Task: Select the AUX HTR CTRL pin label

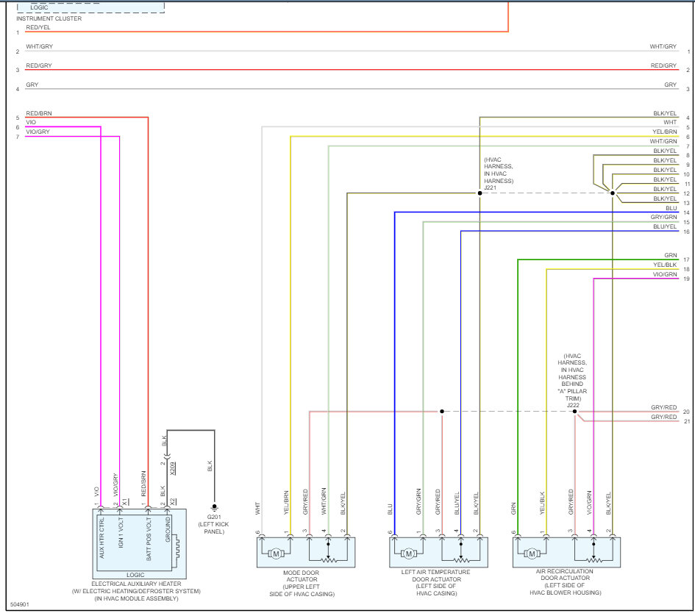Action: point(101,537)
